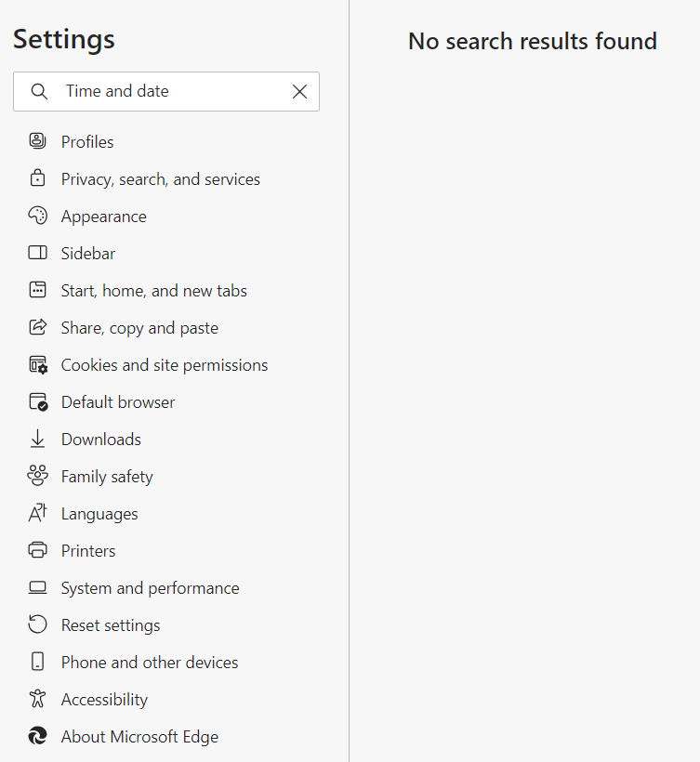Click the Privacy lock icon
The width and height of the screenshot is (700, 762).
[37, 178]
